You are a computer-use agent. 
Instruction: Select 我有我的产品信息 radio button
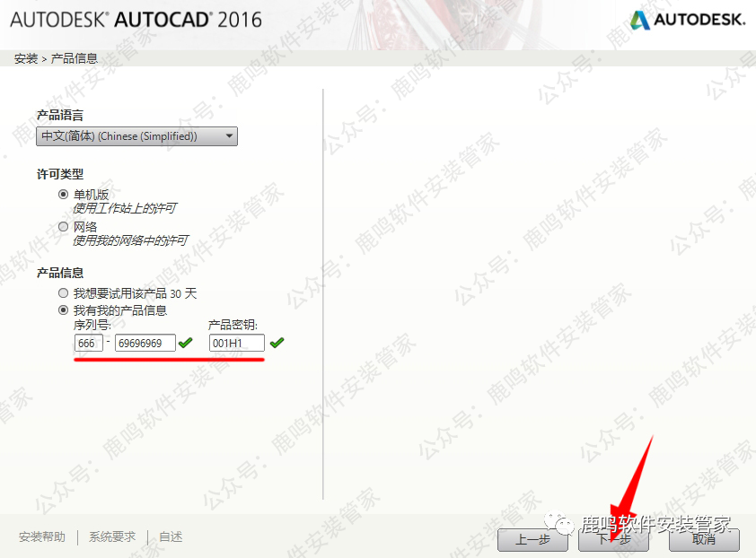tap(63, 310)
